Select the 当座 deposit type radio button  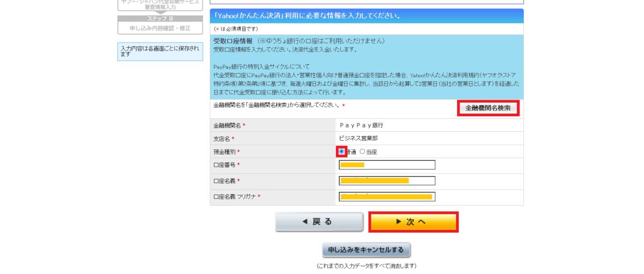coord(362,152)
